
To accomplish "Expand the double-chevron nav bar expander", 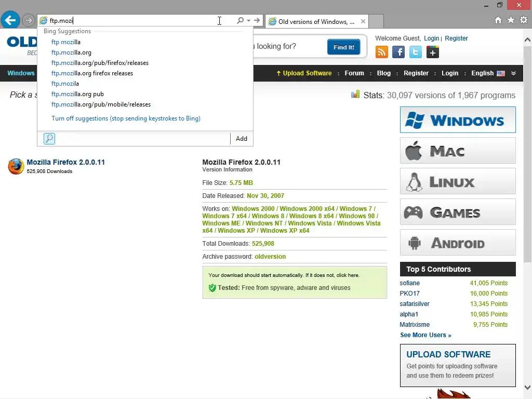I will (x=513, y=73).
